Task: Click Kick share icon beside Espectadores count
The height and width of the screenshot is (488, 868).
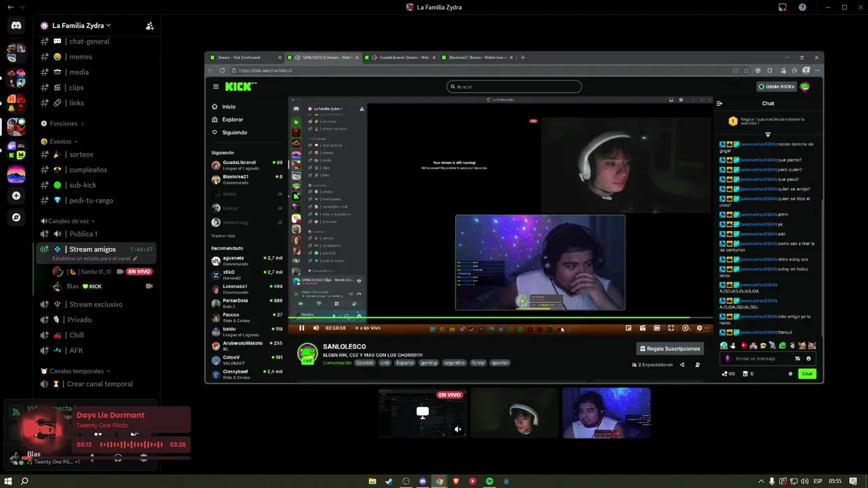Action: (682, 365)
